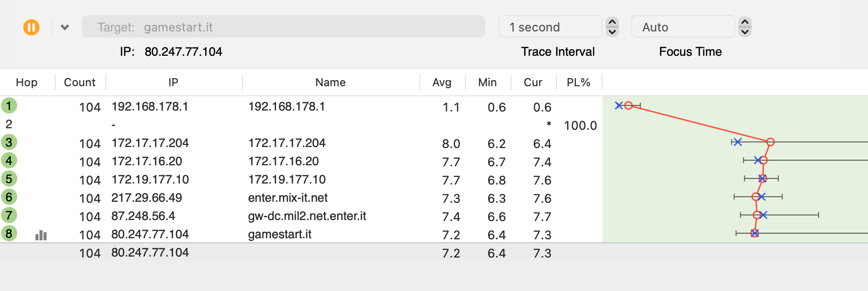Click the Trace Interval stepper arrows
Screen dimensions: 868x291
click(612, 27)
